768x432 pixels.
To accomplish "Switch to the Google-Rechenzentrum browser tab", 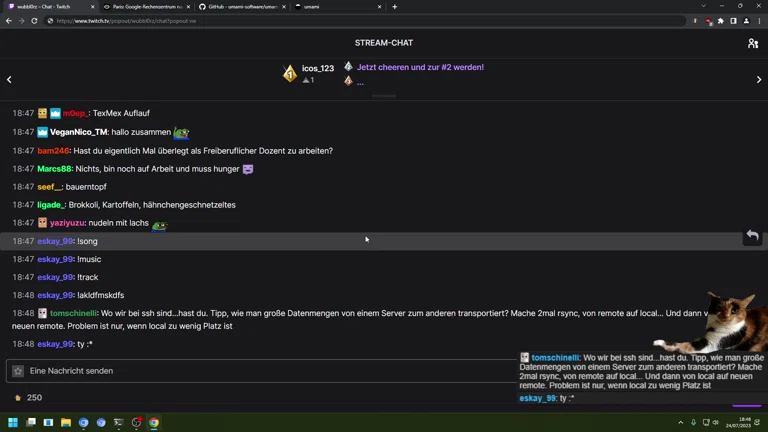I will pyautogui.click(x=145, y=6).
